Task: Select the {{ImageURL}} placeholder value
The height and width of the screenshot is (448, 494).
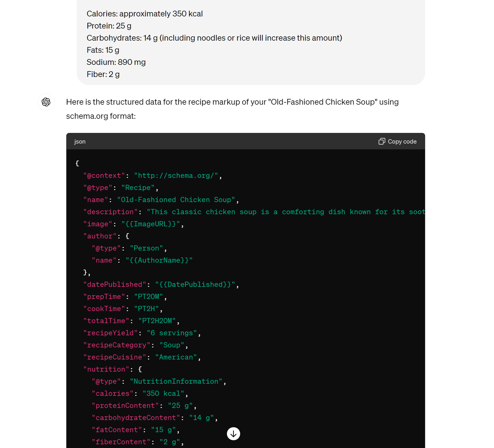Action: [x=151, y=224]
